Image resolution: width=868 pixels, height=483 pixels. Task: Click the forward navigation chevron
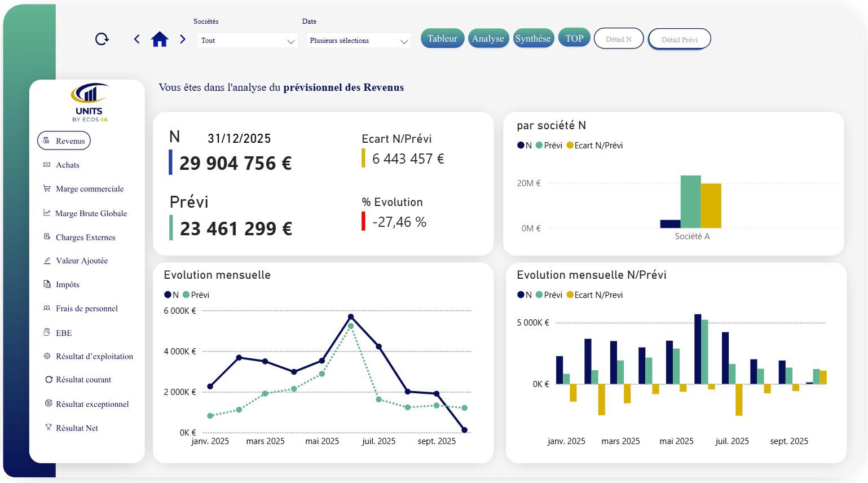click(182, 39)
